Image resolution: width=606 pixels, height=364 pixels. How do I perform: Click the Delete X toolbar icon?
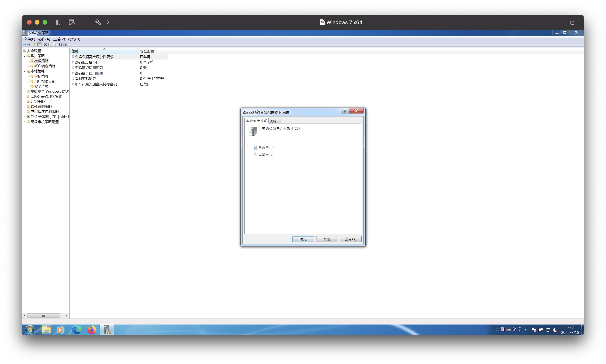(45, 45)
